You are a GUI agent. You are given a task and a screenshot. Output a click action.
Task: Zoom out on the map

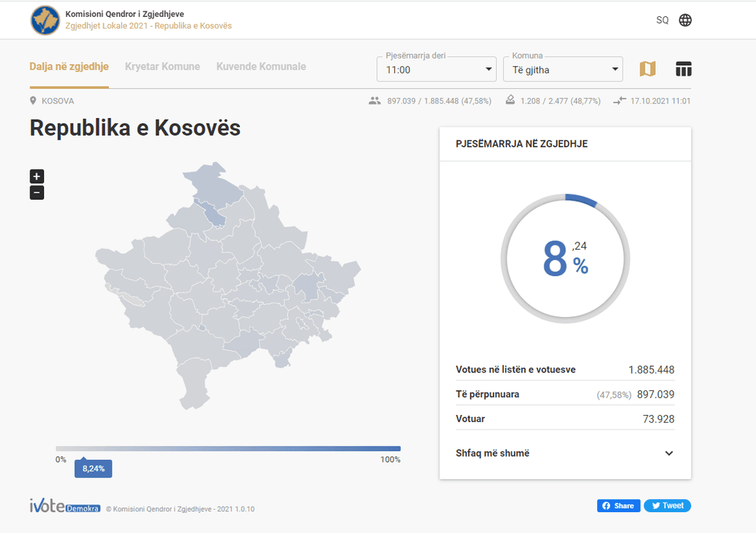coord(37,193)
